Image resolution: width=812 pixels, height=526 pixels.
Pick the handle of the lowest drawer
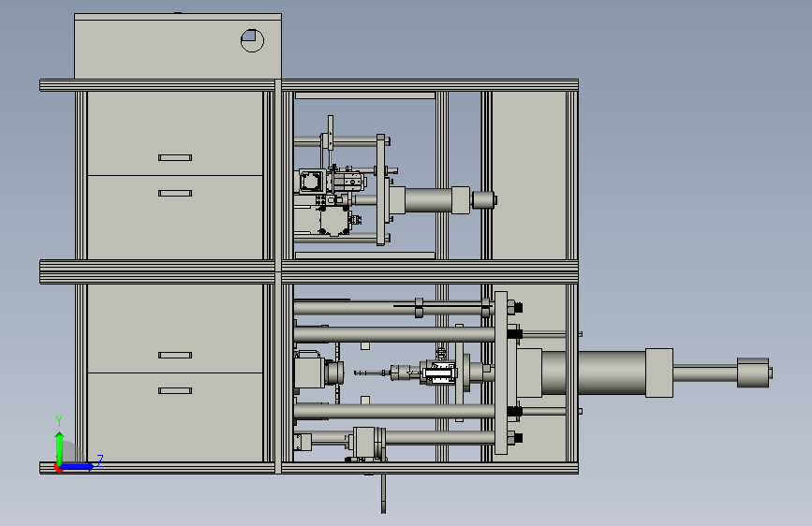[175, 391]
